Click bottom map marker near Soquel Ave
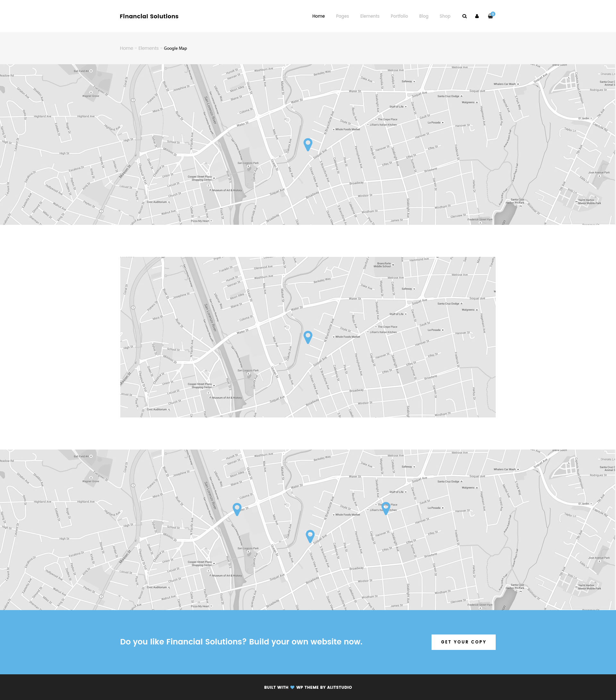616x700 pixels. tap(310, 535)
